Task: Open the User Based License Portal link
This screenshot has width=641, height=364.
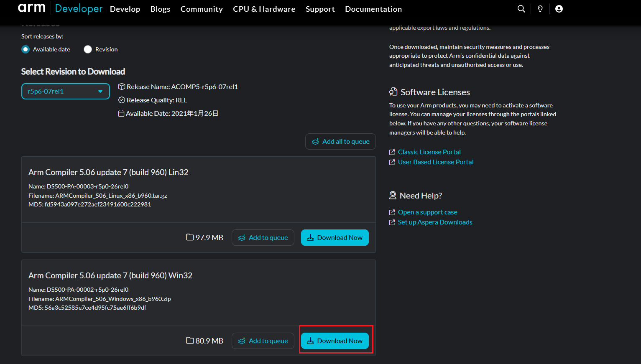Action: (436, 162)
